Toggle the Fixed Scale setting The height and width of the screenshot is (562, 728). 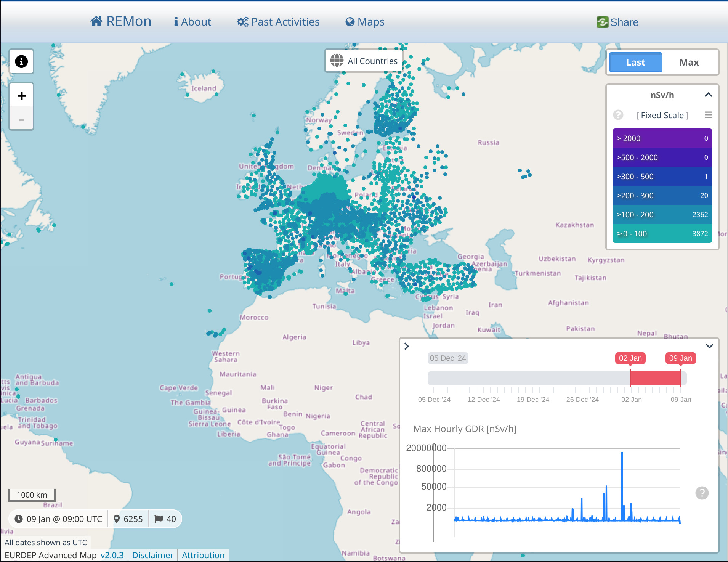[662, 115]
